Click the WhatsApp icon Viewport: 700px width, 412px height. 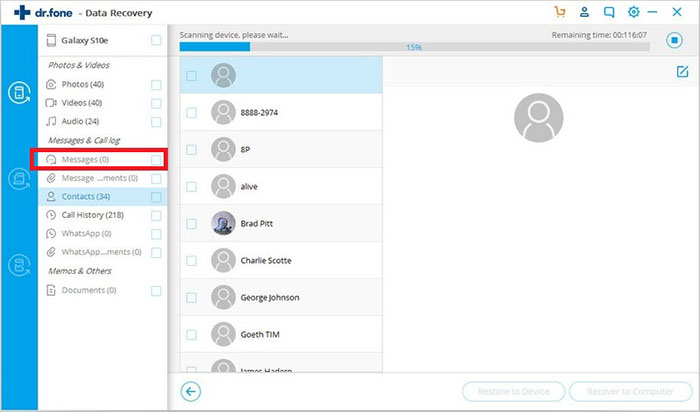point(51,233)
